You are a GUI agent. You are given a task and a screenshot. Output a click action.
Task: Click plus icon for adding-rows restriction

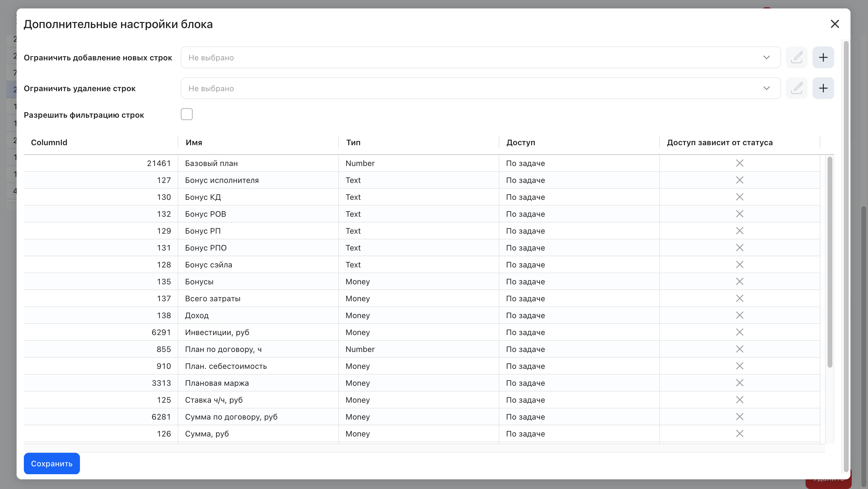coord(823,57)
